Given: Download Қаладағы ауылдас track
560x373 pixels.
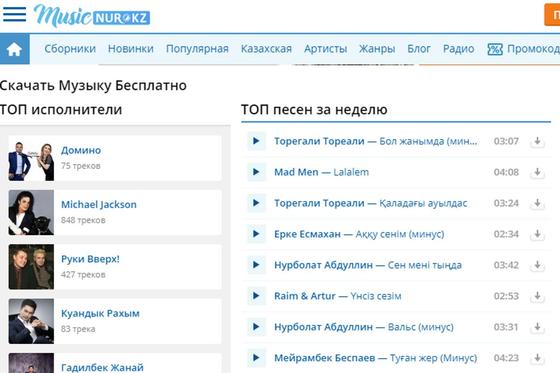Looking at the screenshot, I should click(x=537, y=203).
